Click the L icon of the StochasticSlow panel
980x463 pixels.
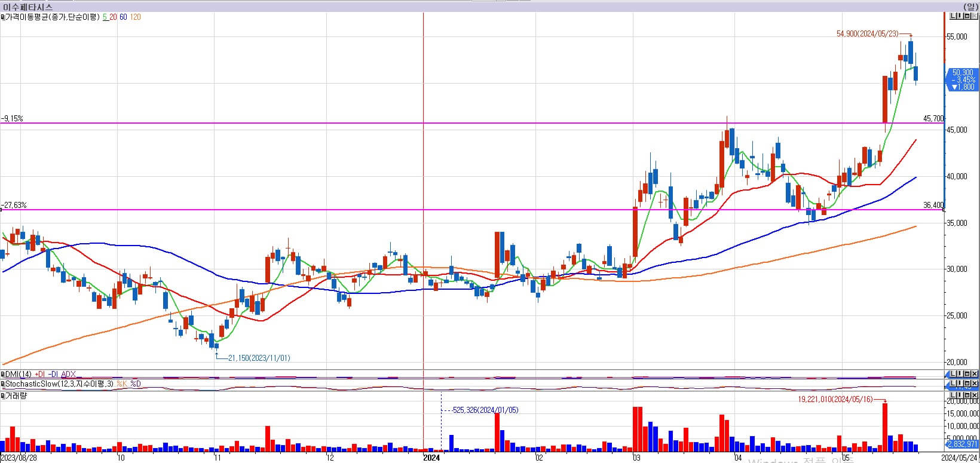point(953,383)
